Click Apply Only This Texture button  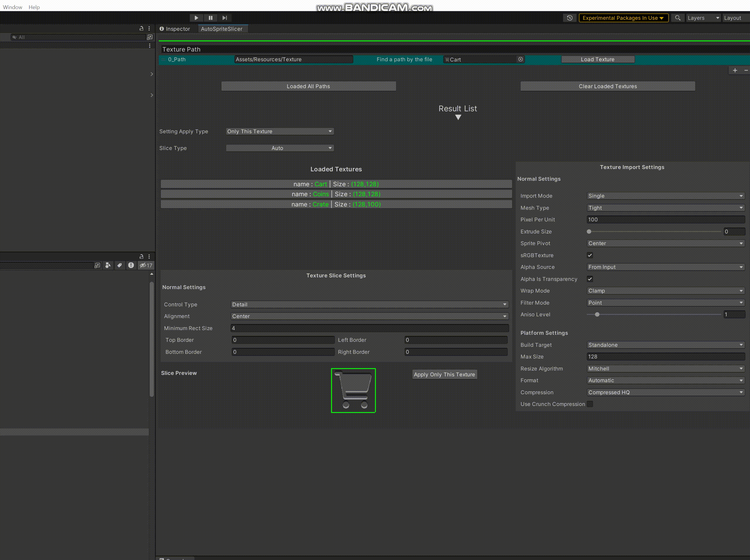click(x=444, y=375)
